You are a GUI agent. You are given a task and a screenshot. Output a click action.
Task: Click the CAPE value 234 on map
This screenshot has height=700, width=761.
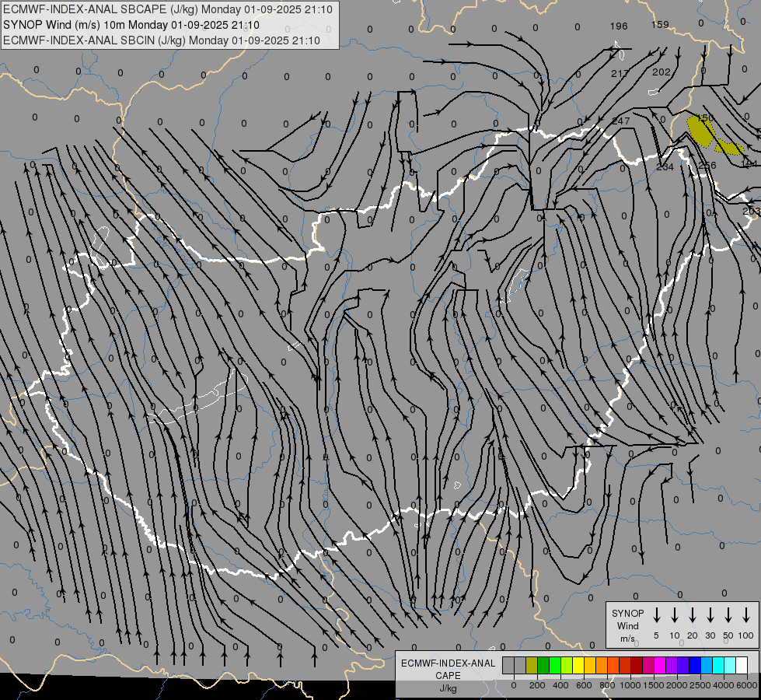tap(665, 167)
